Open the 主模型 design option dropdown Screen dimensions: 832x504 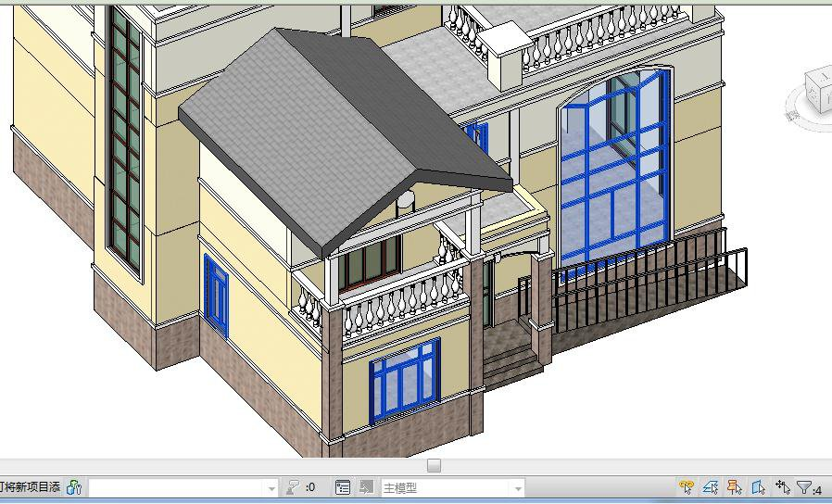tap(453, 487)
